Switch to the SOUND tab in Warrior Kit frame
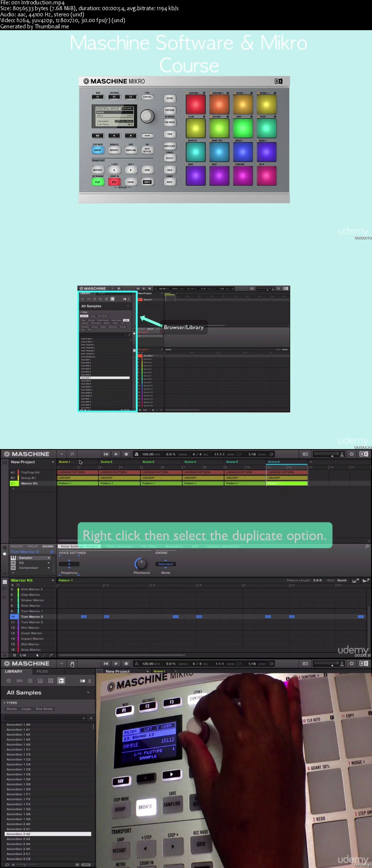This screenshot has height=868, width=372. (x=48, y=546)
